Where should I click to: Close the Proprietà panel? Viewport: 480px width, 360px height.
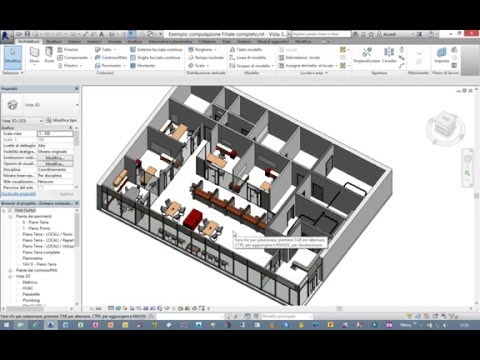[x=77, y=89]
